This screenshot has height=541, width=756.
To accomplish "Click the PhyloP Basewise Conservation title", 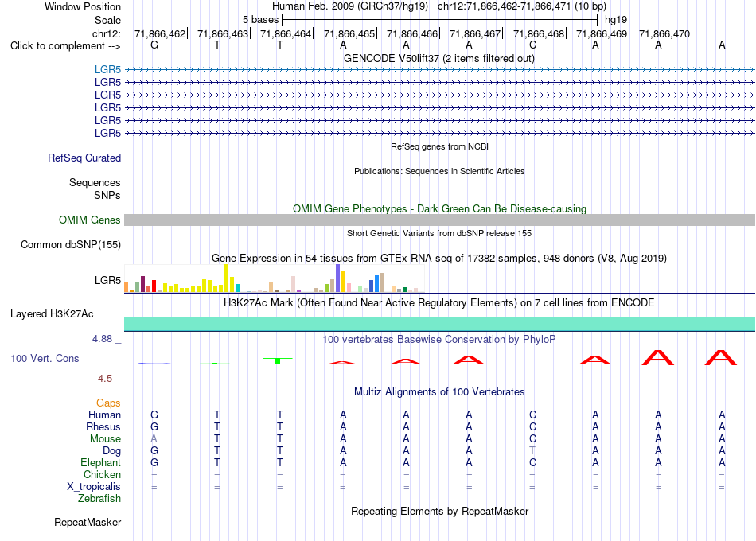I will pos(439,340).
